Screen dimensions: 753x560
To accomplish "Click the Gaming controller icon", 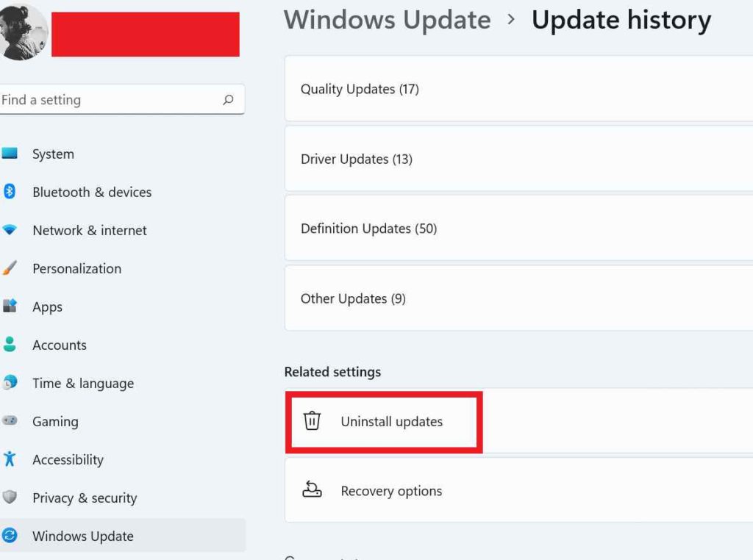I will 9,420.
